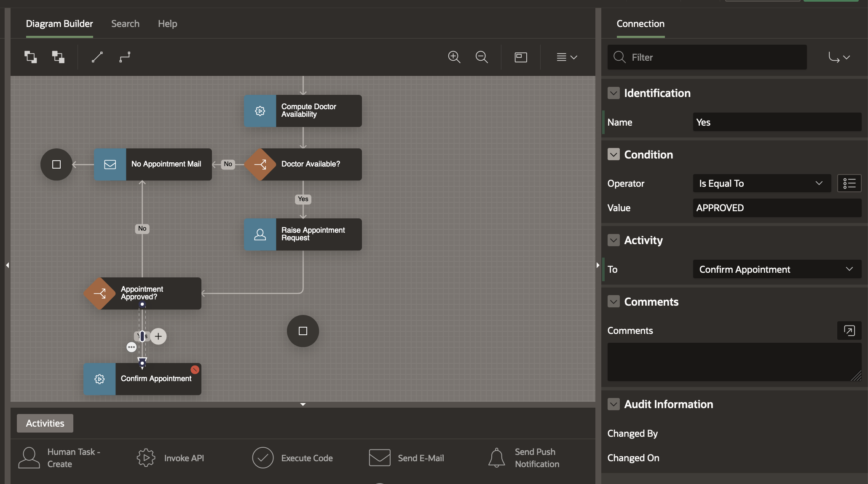Select the straight line connection tool

(x=97, y=57)
